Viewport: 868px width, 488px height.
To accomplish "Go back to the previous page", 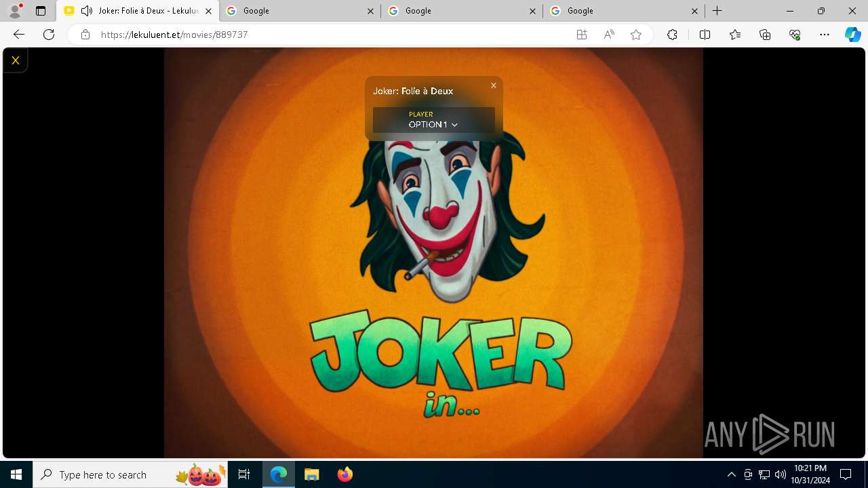I will [x=19, y=35].
